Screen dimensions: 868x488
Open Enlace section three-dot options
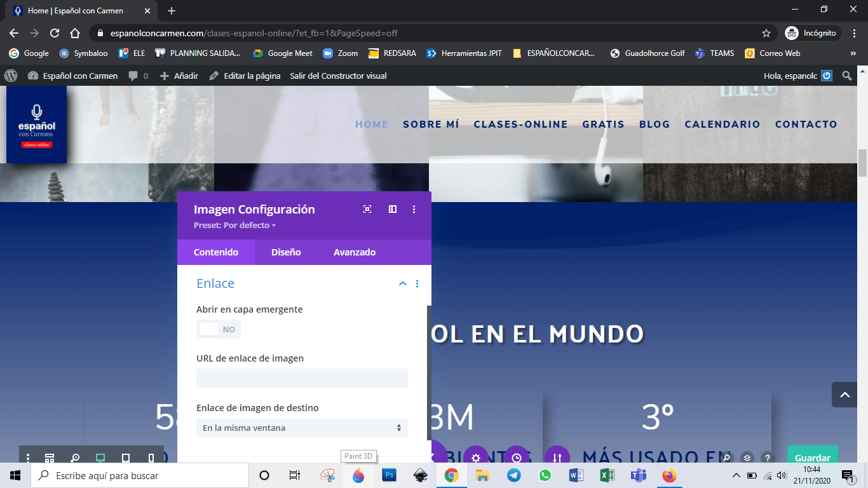pos(417,284)
